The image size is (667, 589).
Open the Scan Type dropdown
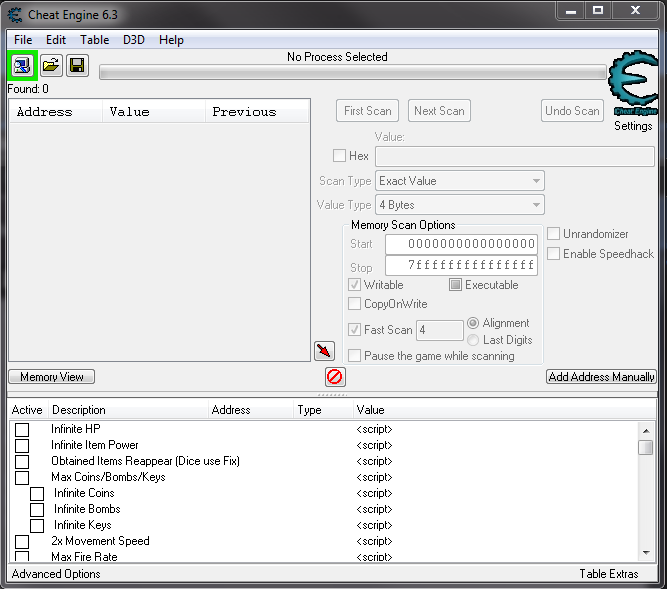pyautogui.click(x=460, y=181)
